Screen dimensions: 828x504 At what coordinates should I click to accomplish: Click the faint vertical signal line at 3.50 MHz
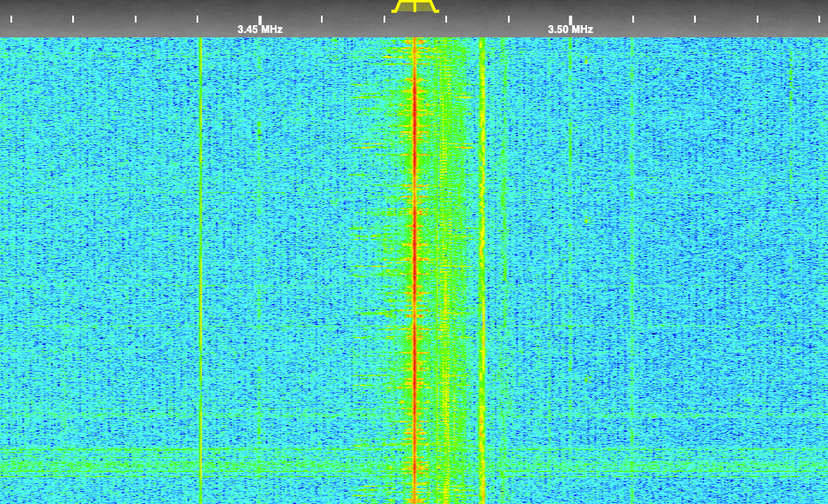571,261
